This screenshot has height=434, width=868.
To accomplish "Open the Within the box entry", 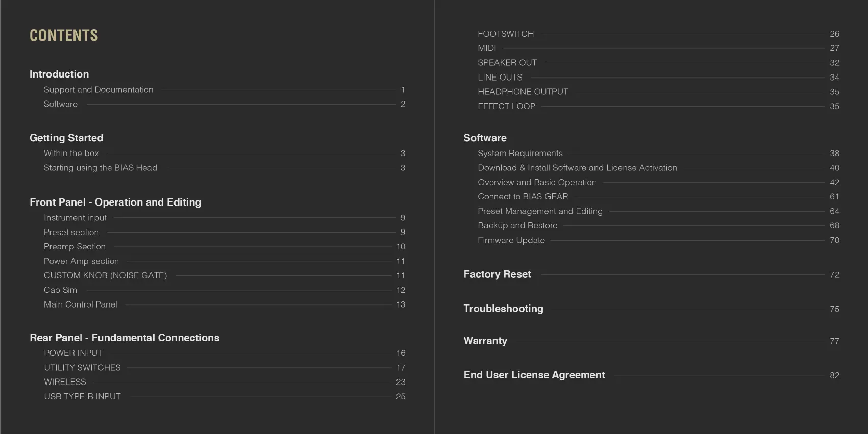I will point(71,154).
